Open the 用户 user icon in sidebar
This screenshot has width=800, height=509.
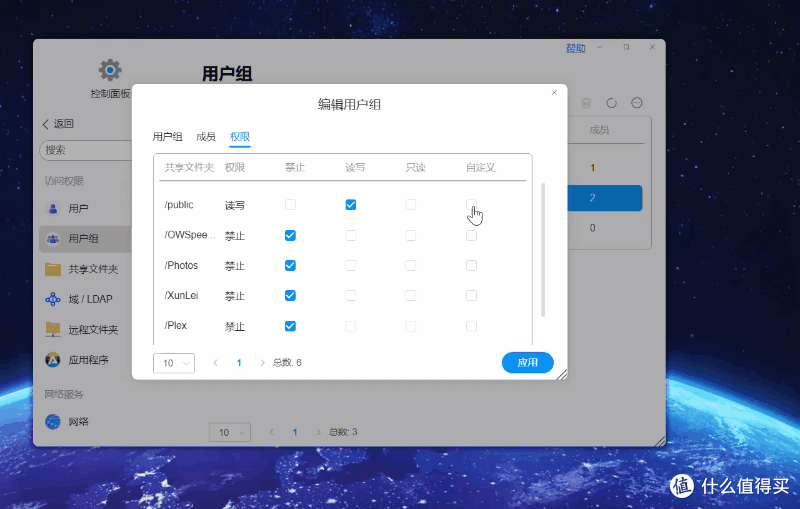coord(53,209)
